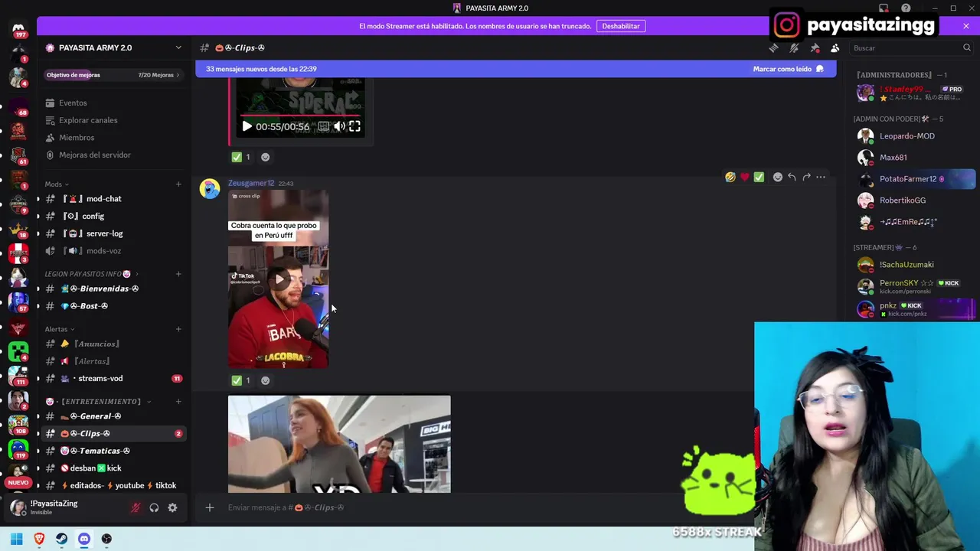Open PotatoFarmer12 member profile
980x551 pixels.
click(914, 179)
